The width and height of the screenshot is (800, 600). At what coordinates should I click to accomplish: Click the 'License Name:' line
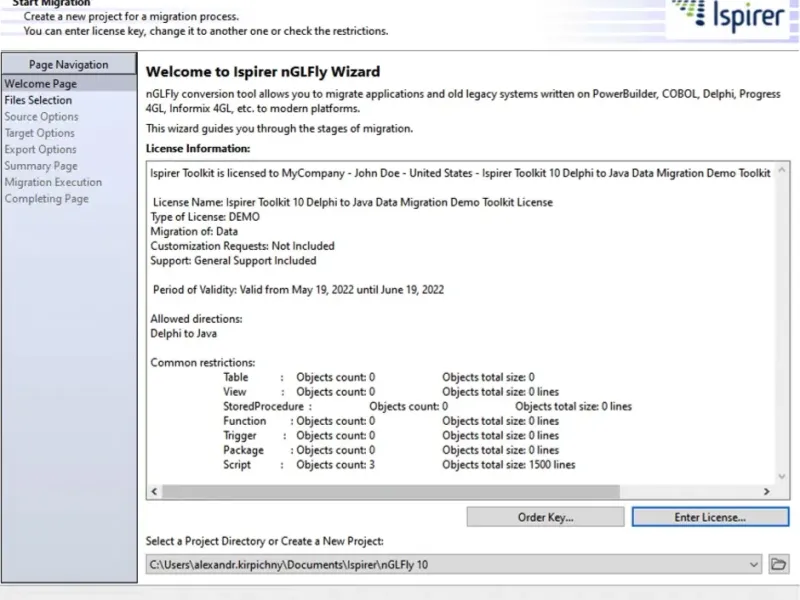353,203
